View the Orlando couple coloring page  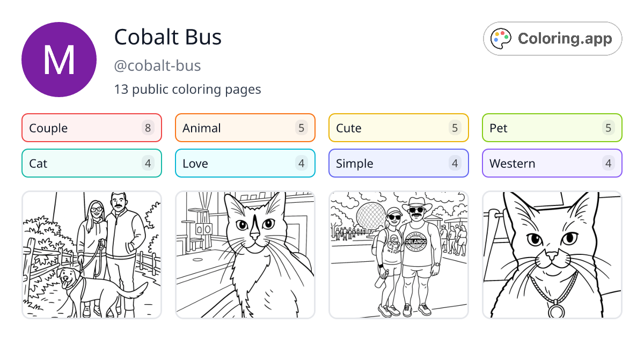[x=398, y=254]
